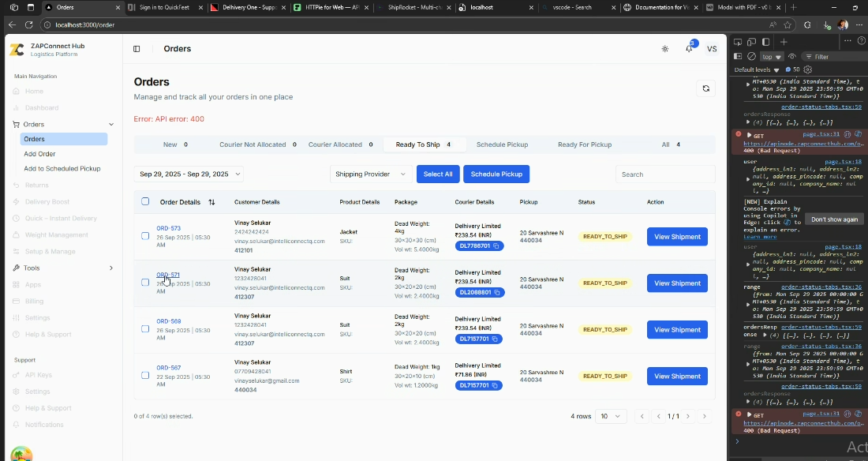Collapse sidebar using the panel icon
Image resolution: width=868 pixels, height=461 pixels.
click(137, 49)
